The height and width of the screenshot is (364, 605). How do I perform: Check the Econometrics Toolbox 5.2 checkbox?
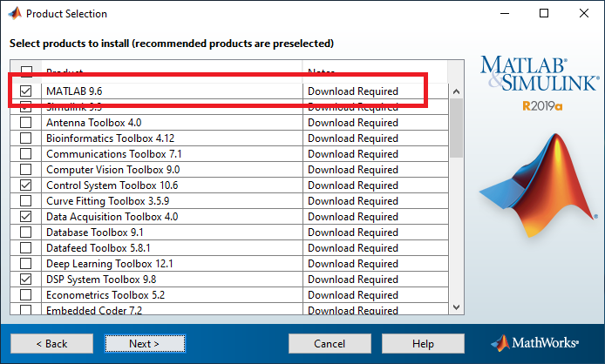click(26, 295)
